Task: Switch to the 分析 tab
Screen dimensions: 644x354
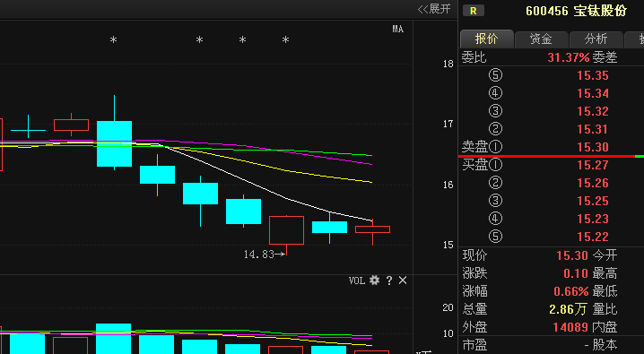Action: tap(596, 39)
